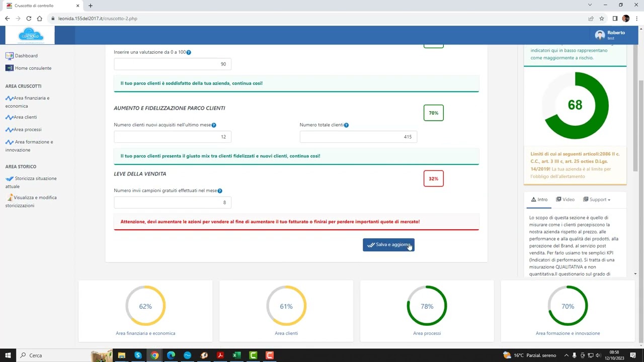The image size is (644, 362).
Task: Open the Chrome tab search chevron
Action: 590,6
